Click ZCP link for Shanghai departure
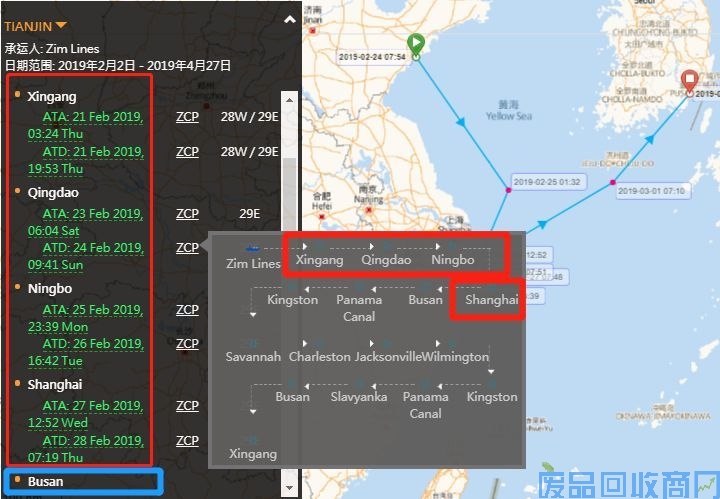 click(x=187, y=440)
